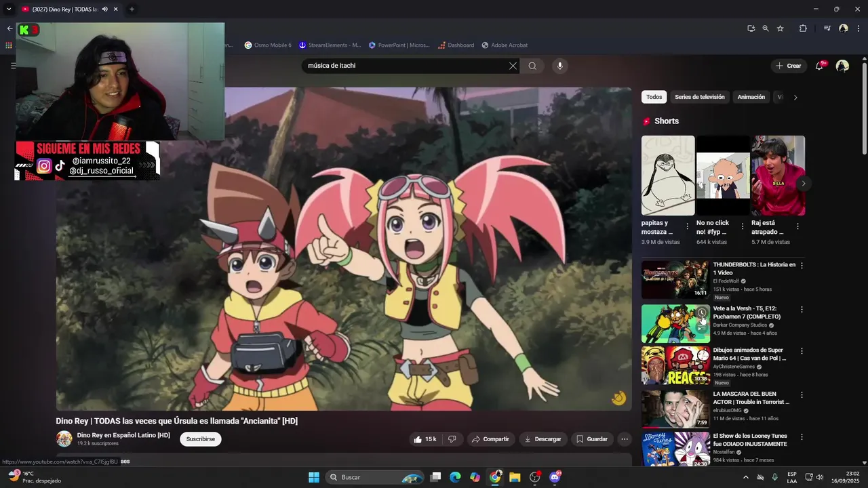
Task: Open Chrome Extensions puzzle icon
Action: click(x=804, y=28)
